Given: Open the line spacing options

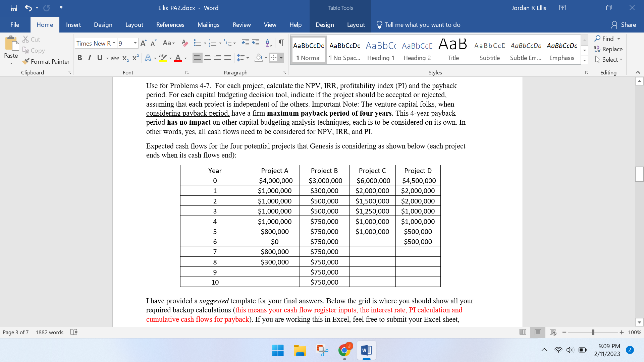Looking at the screenshot, I should (x=243, y=58).
